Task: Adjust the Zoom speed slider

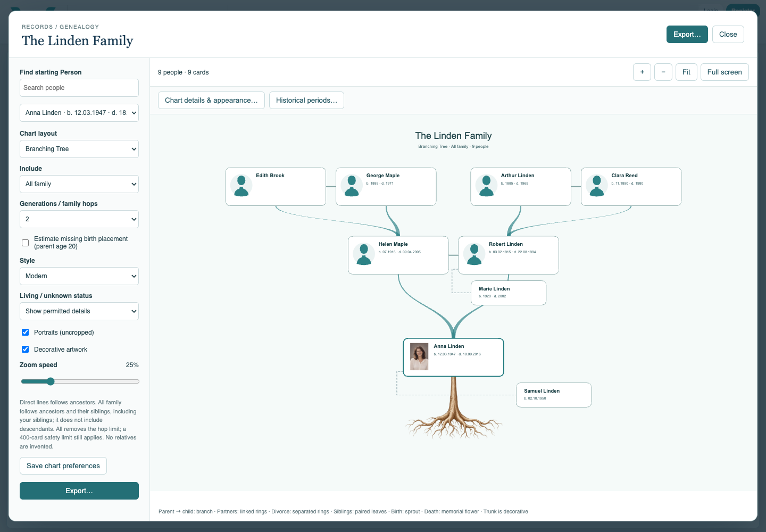Action: click(80, 381)
